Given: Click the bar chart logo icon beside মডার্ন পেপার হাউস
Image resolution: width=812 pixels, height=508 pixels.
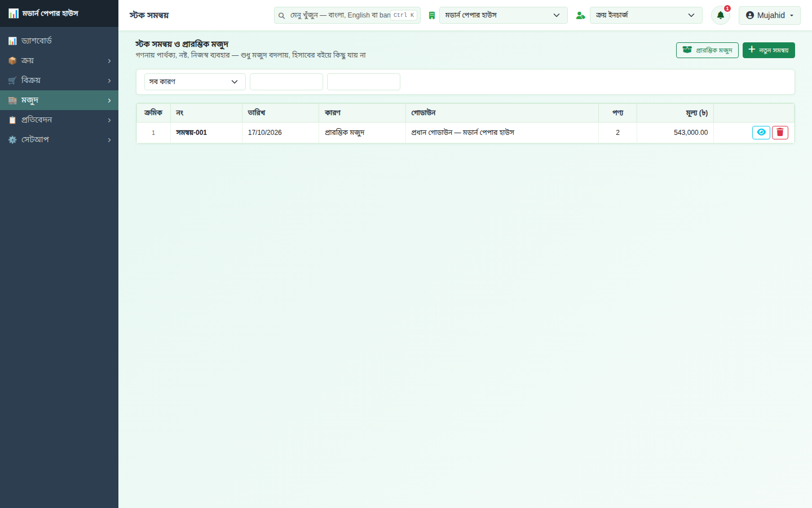Looking at the screenshot, I should coord(14,14).
